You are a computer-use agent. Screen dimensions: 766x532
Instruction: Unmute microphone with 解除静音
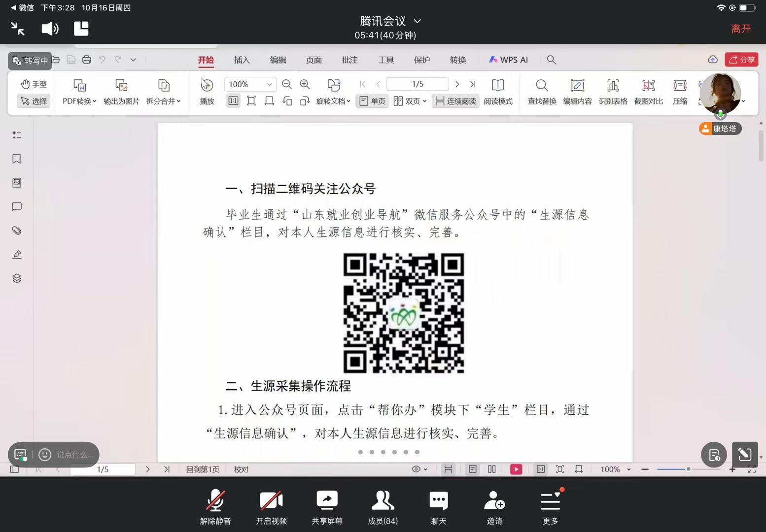coord(215,507)
